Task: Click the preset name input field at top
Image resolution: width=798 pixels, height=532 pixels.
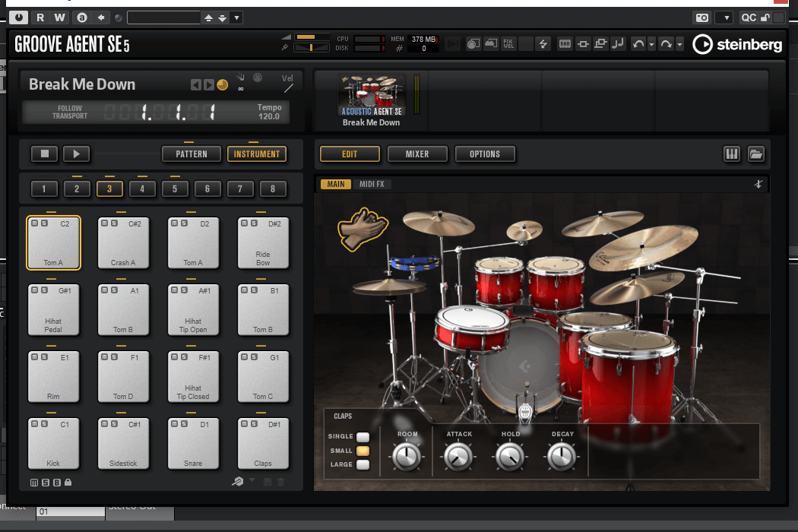Action: (163, 17)
